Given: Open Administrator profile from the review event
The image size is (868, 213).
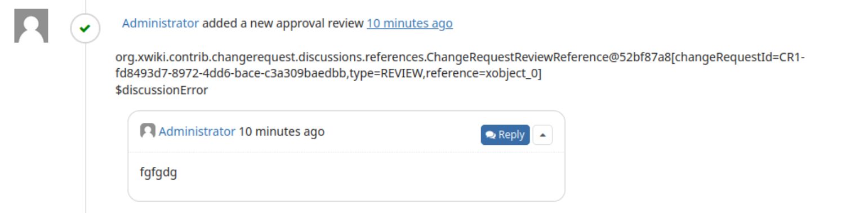Looking at the screenshot, I should [x=161, y=23].
